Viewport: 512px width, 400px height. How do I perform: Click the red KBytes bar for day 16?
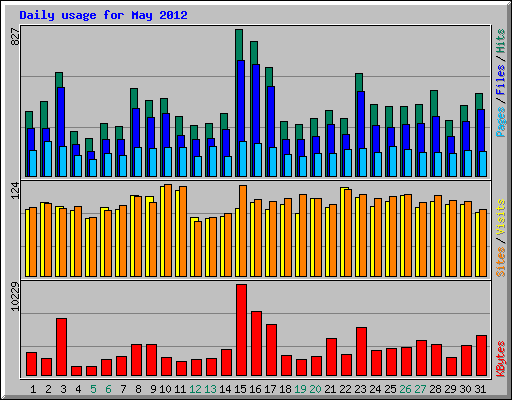point(257,344)
